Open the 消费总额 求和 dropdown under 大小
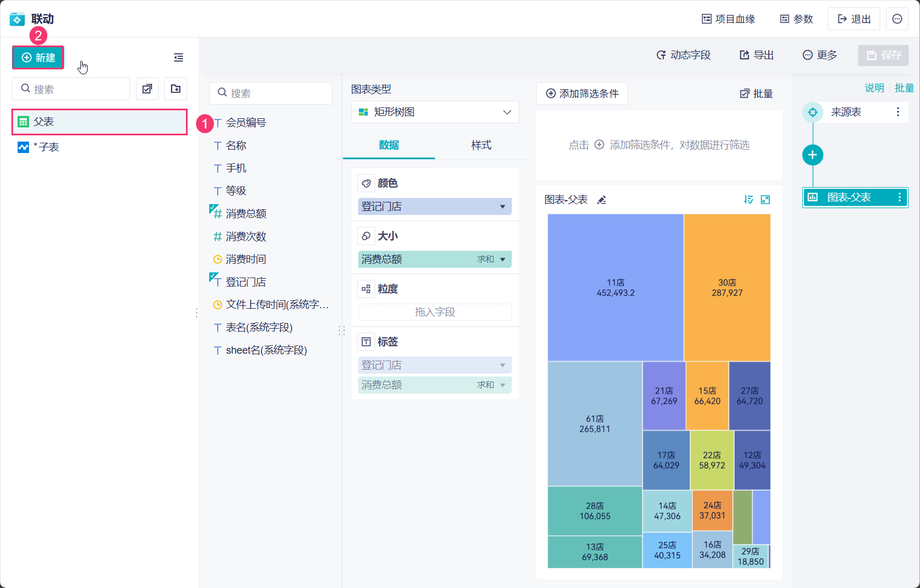 tap(435, 259)
